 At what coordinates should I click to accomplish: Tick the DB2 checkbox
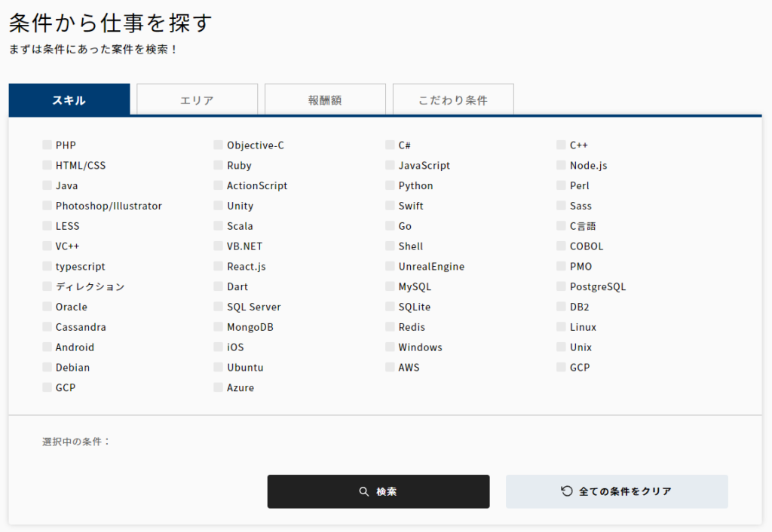click(x=561, y=306)
